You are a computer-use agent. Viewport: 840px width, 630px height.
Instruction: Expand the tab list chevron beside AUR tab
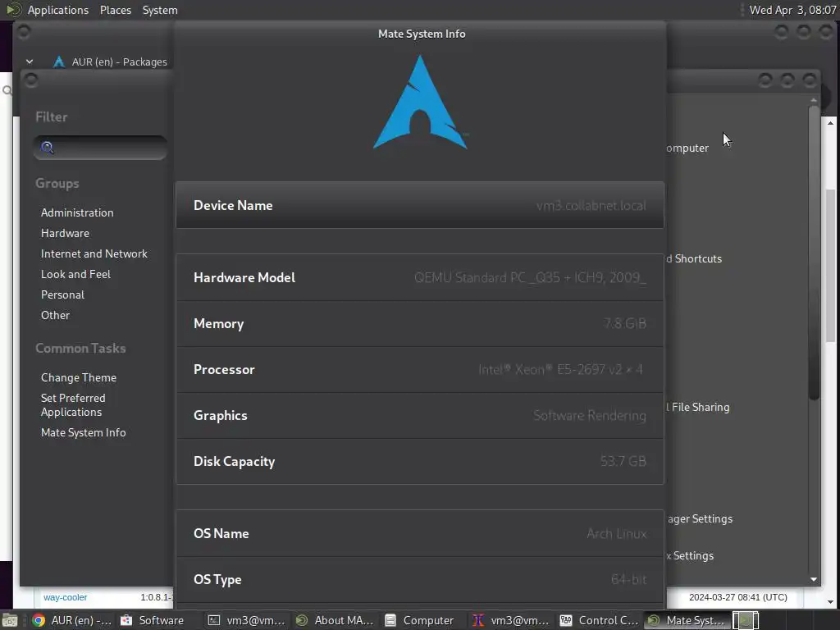pyautogui.click(x=30, y=62)
